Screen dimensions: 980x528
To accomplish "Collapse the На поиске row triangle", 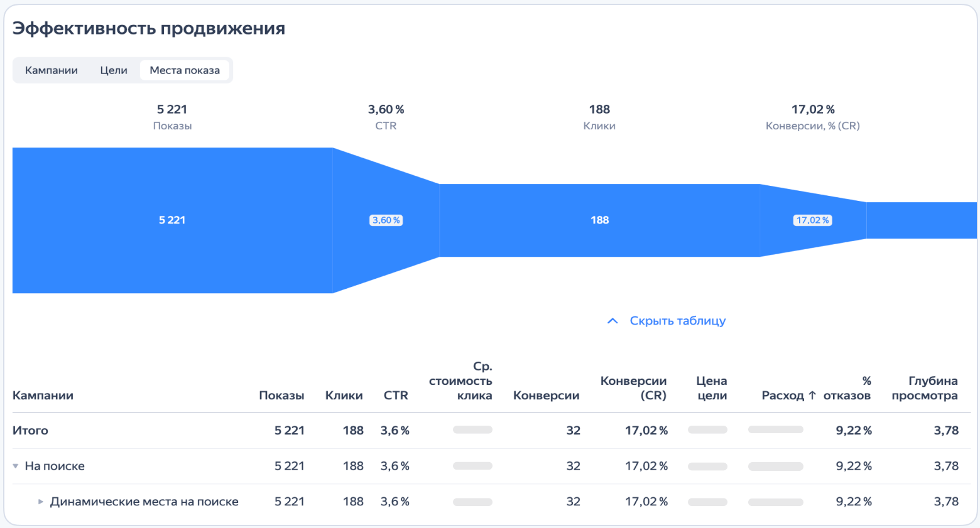I will click(16, 466).
